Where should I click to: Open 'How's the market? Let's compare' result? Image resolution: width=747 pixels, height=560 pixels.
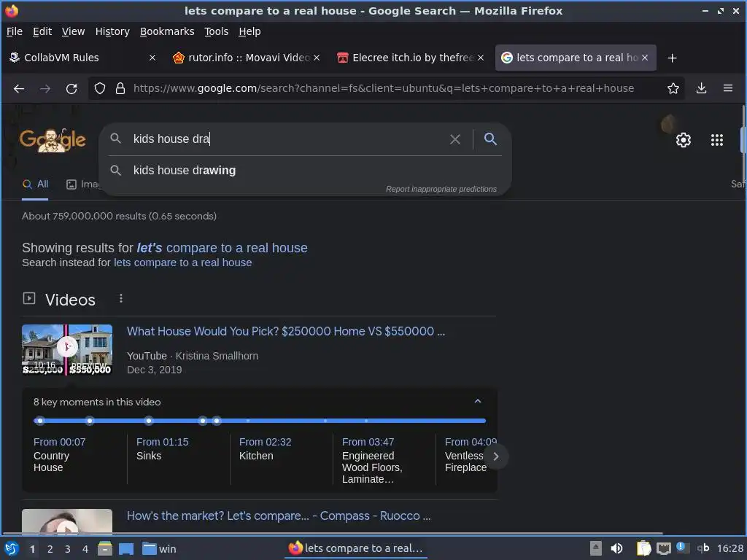click(x=279, y=516)
